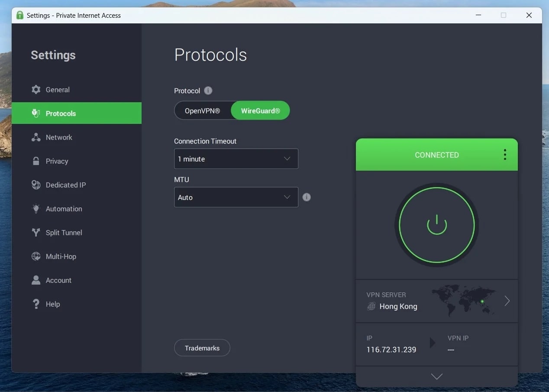This screenshot has height=392, width=549.
Task: Select the WireGuard protocol option
Action: (x=260, y=110)
